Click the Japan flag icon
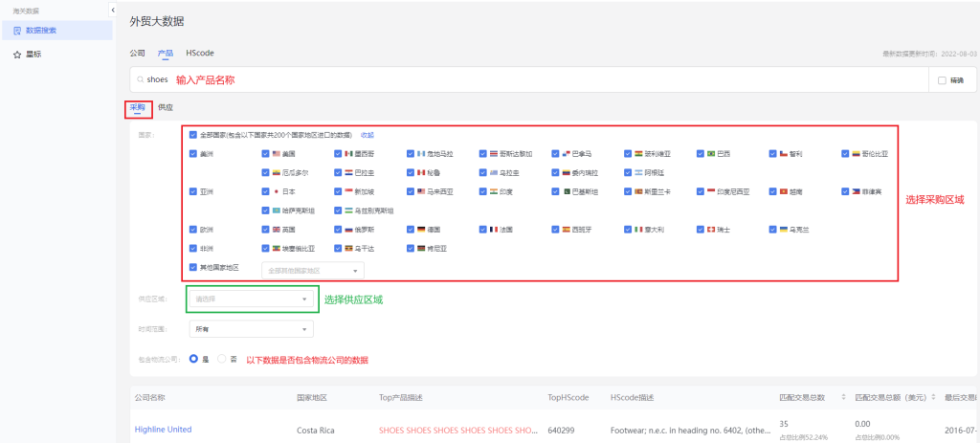The width and height of the screenshot is (980, 443). (276, 191)
